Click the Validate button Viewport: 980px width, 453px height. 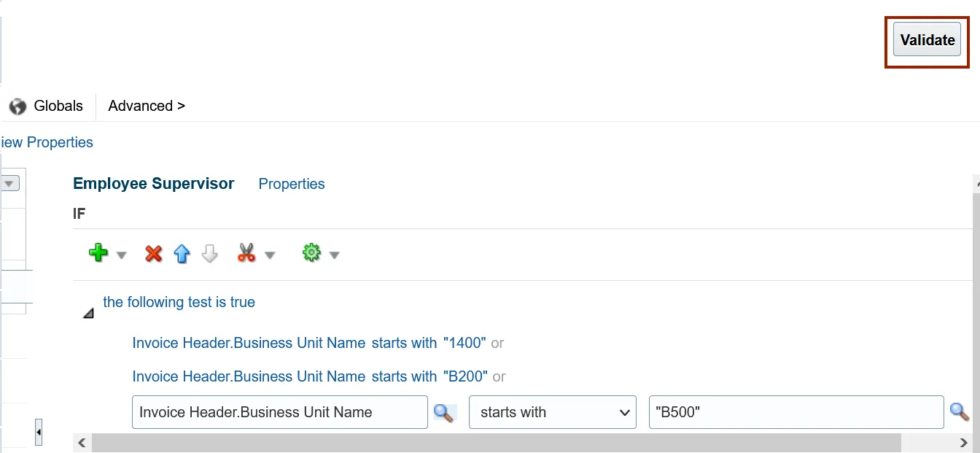[x=927, y=40]
